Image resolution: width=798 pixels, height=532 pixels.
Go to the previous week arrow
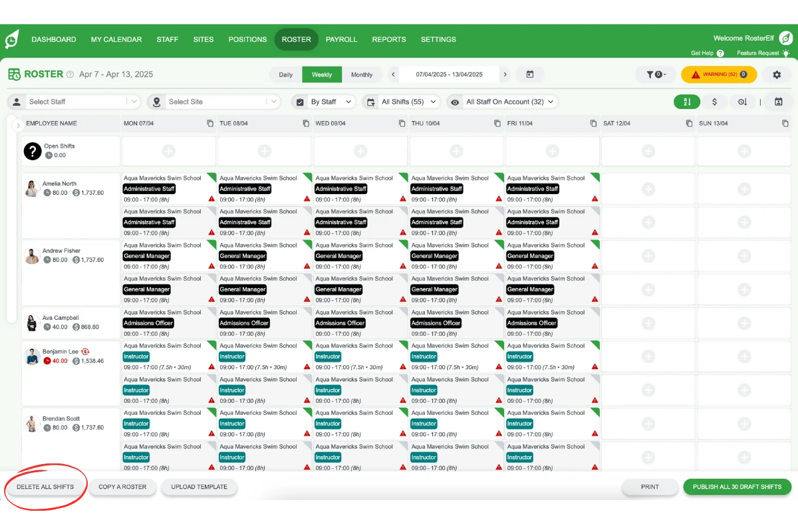394,74
